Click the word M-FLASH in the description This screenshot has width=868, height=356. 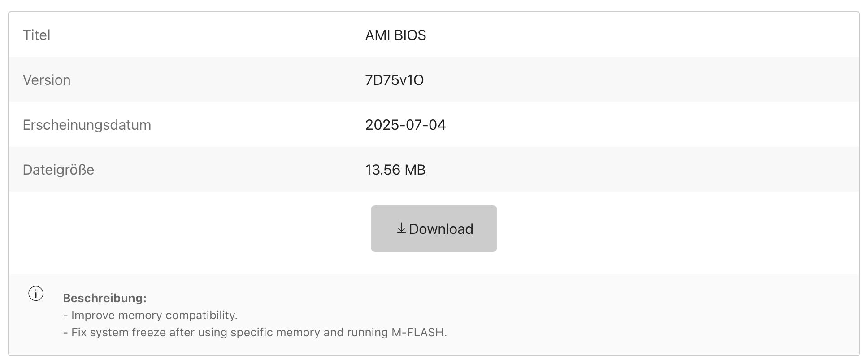(418, 332)
